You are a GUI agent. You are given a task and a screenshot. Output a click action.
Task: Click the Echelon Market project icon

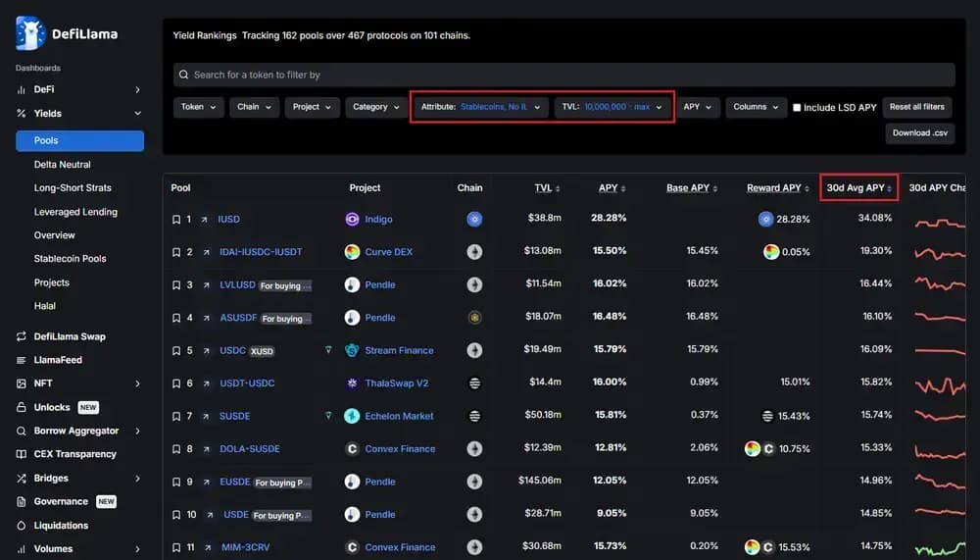(352, 416)
